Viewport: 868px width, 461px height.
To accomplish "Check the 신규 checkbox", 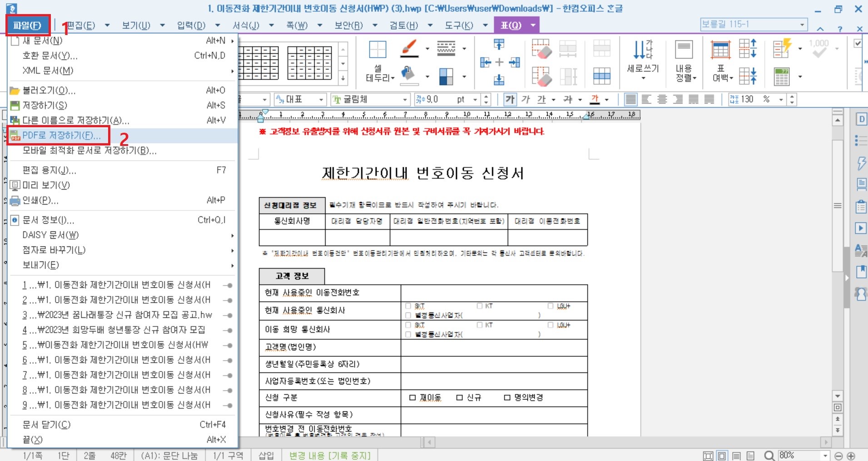I will coord(460,398).
